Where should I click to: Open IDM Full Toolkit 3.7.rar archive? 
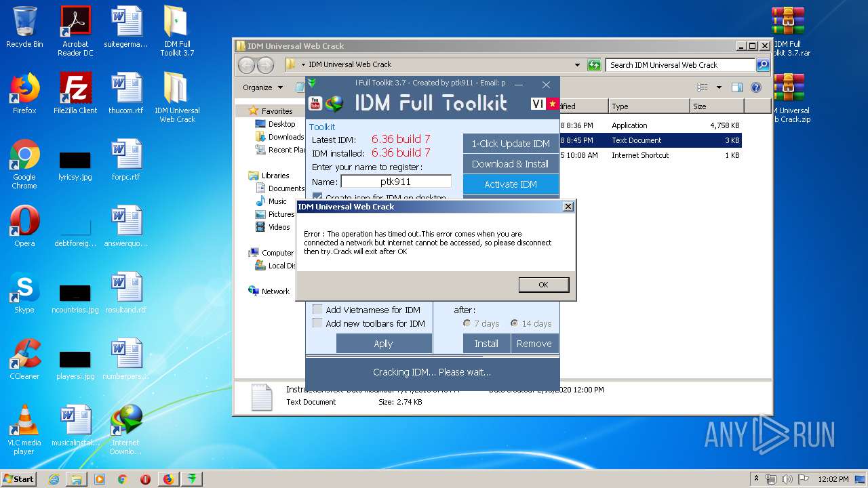pyautogui.click(x=789, y=31)
